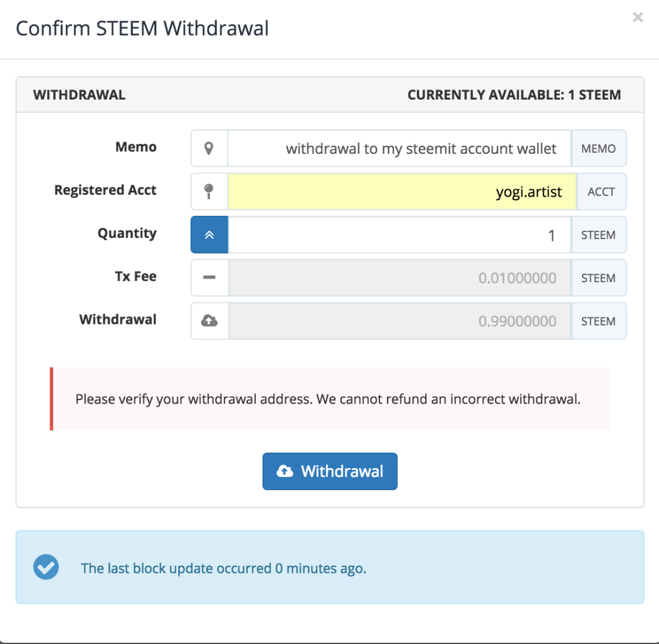659x644 pixels.
Task: Click the disabled Tx Fee field
Action: point(400,278)
